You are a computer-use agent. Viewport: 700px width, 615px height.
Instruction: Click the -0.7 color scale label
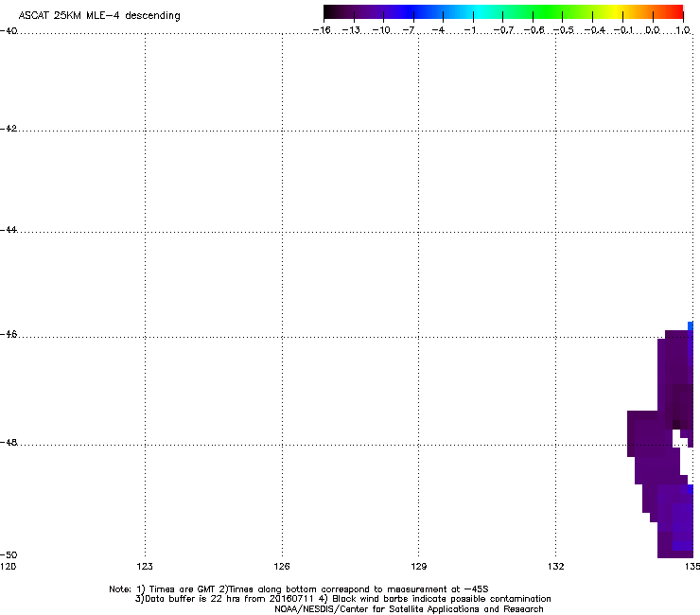pos(503,30)
